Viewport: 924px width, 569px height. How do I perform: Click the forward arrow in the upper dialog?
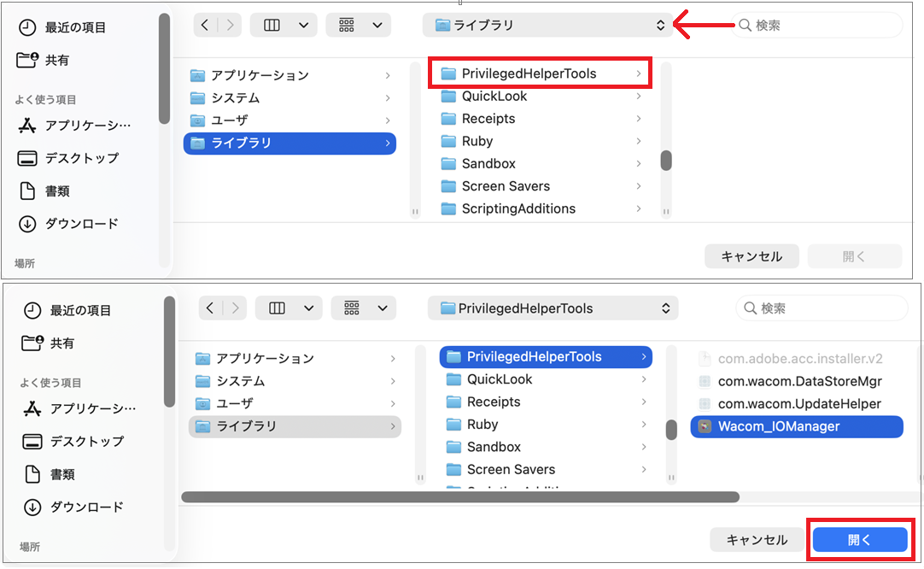tap(230, 26)
